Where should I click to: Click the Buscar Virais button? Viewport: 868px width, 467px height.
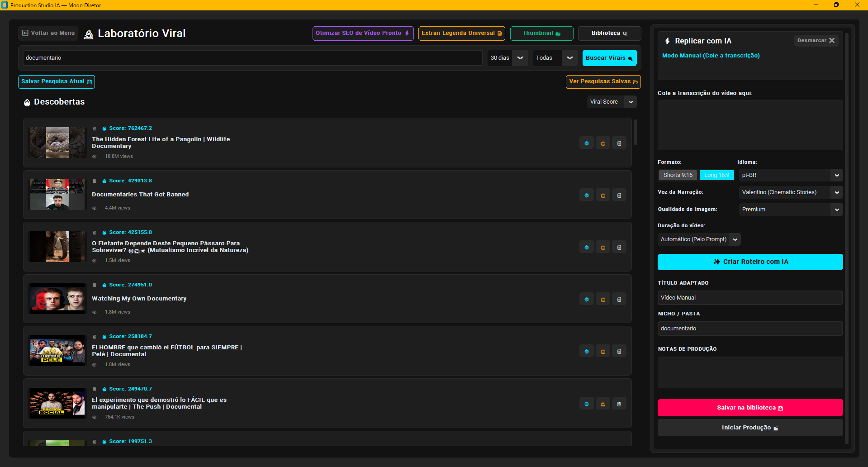click(x=609, y=58)
